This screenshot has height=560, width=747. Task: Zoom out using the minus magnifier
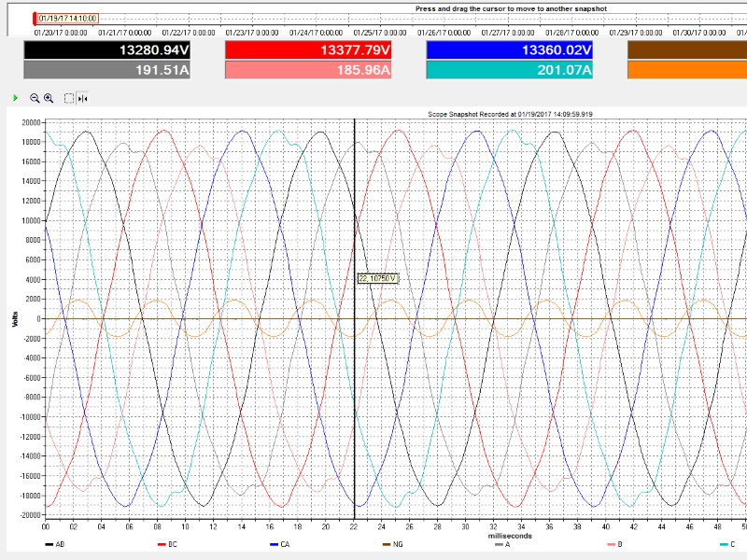pos(35,98)
